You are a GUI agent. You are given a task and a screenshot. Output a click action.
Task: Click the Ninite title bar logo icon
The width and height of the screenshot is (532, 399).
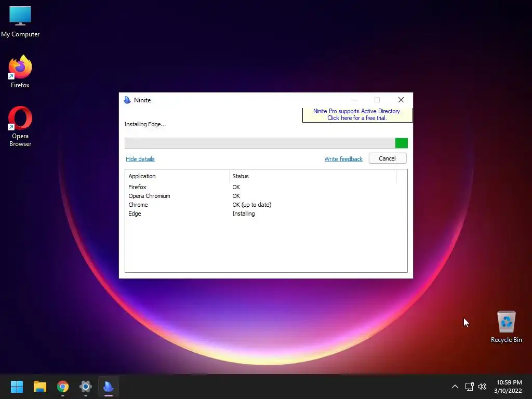(127, 100)
